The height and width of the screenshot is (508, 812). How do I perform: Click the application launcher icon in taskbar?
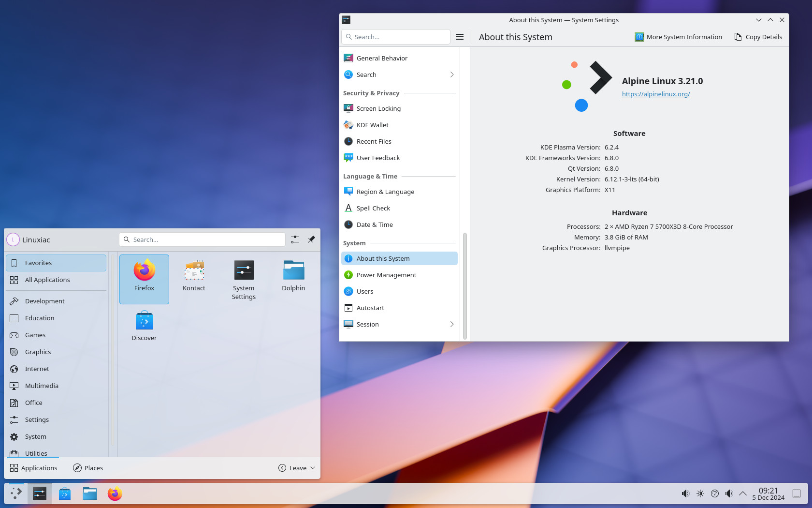(16, 493)
